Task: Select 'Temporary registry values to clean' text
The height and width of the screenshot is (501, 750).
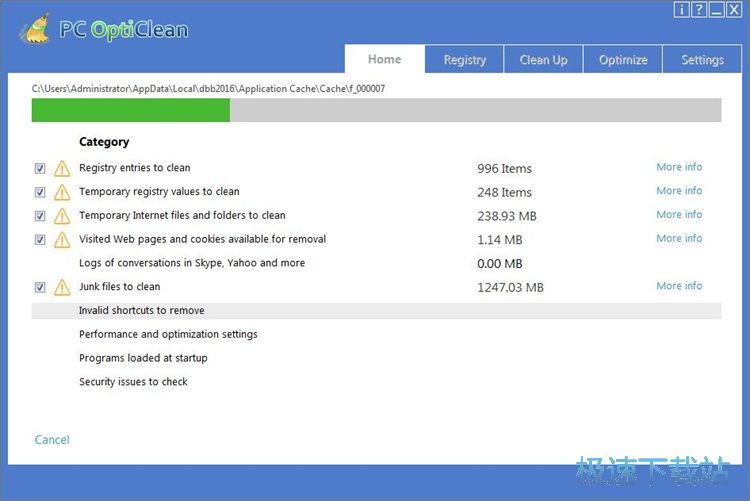Action: [x=159, y=191]
